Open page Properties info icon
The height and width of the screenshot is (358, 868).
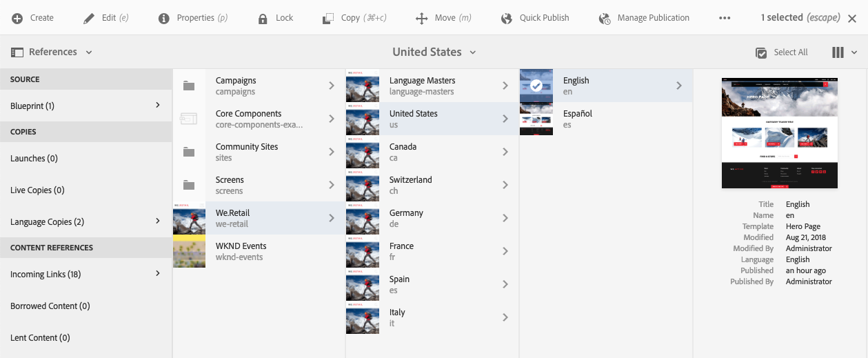164,18
